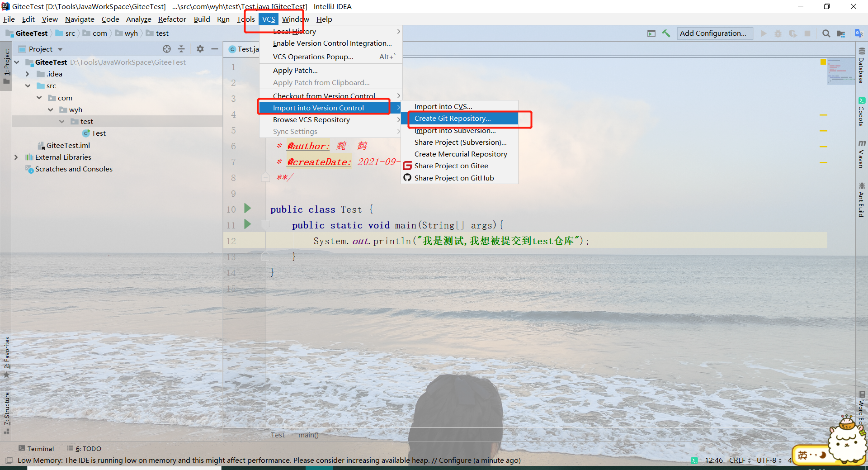This screenshot has width=868, height=470.
Task: Click the yellow inspection warning indicator
Action: click(x=823, y=62)
